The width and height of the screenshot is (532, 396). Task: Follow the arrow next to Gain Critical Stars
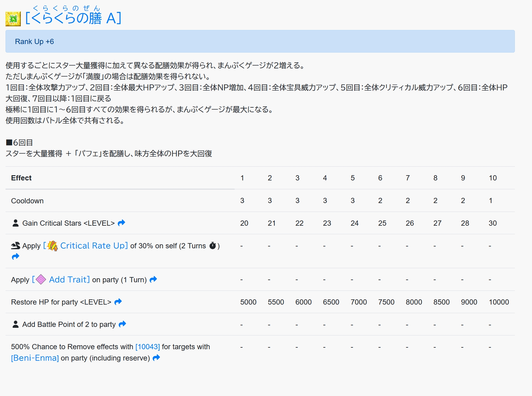click(121, 223)
